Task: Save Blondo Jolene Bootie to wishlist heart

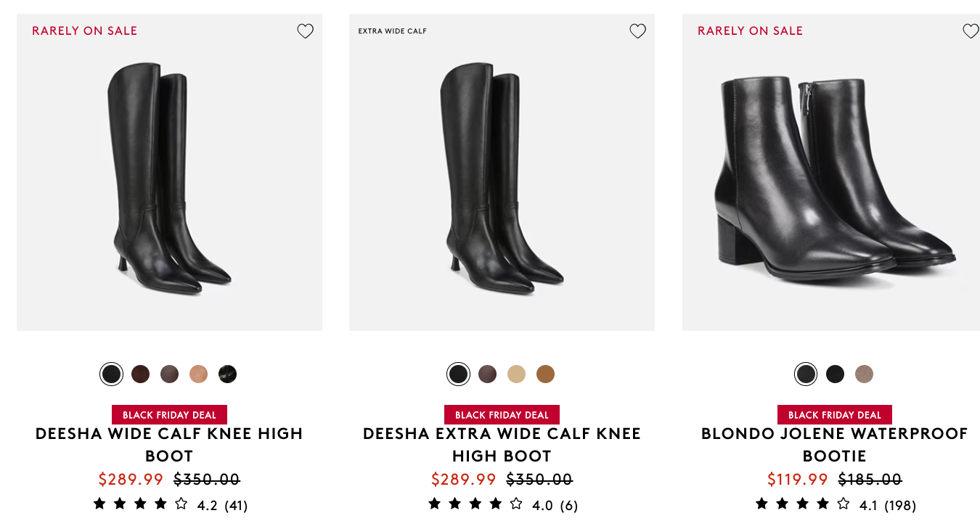Action: click(971, 31)
